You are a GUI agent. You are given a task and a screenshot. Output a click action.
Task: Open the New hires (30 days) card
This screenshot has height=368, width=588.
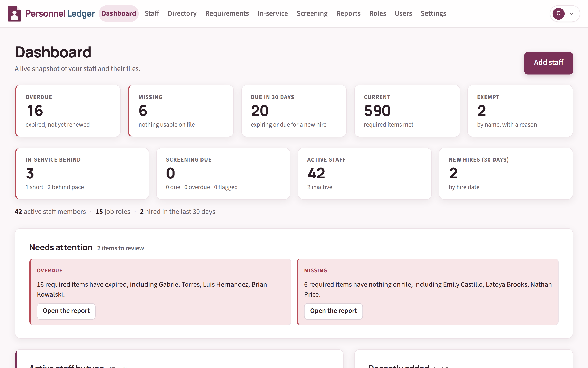(x=506, y=174)
